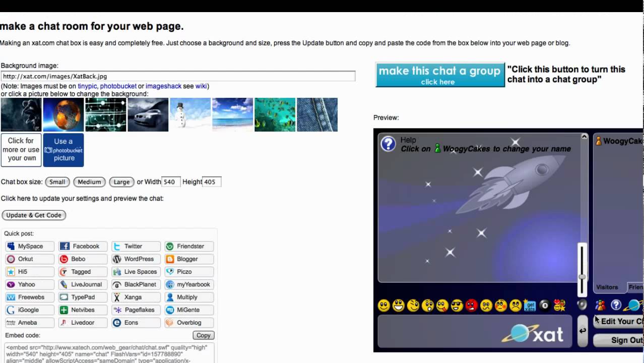Open the photobucket link

click(118, 86)
